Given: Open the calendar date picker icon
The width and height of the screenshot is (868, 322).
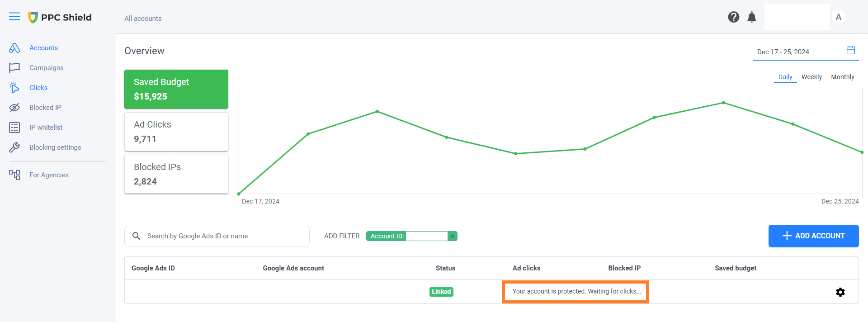Looking at the screenshot, I should (x=850, y=51).
